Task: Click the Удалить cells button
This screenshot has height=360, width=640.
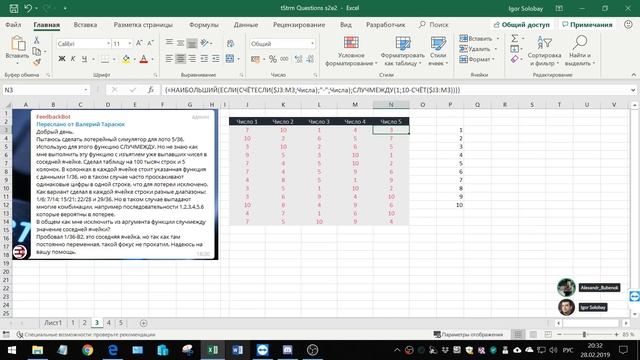Action: click(479, 49)
